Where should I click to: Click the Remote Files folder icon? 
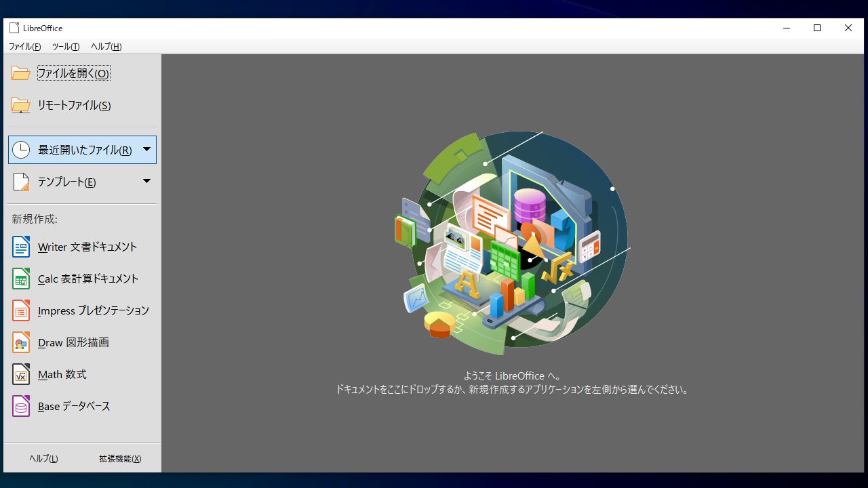pyautogui.click(x=20, y=105)
